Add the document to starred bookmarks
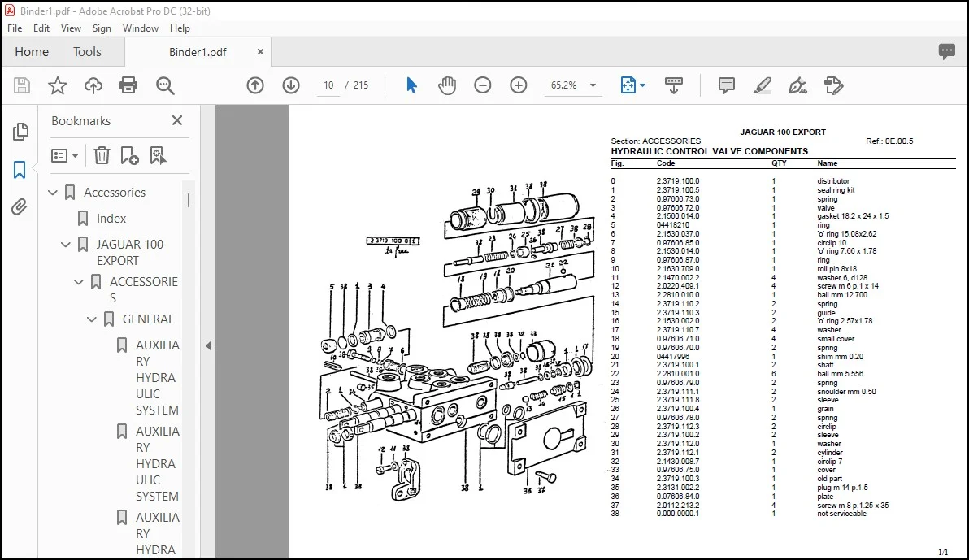This screenshot has height=560, width=969. tap(58, 85)
